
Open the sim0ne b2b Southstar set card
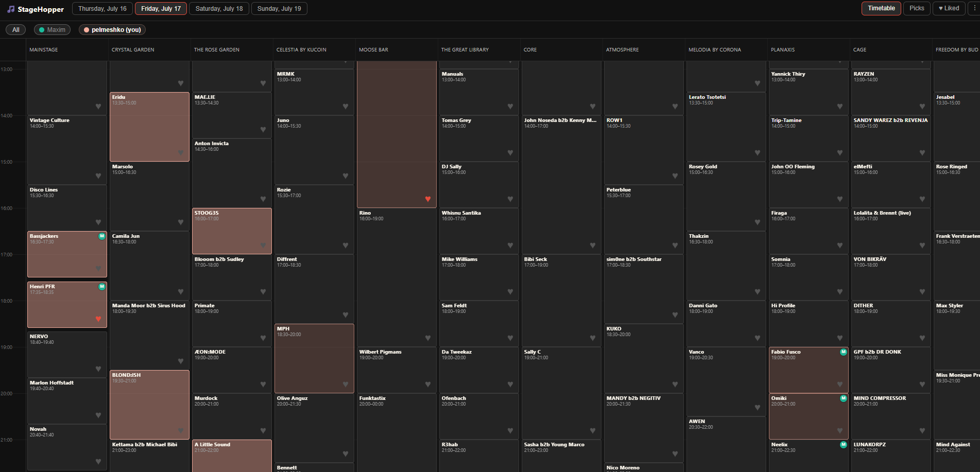644,289
